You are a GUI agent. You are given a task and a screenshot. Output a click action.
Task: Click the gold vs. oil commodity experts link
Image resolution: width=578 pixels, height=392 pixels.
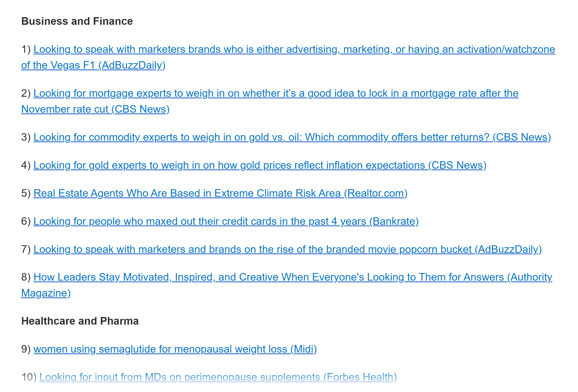pos(292,137)
